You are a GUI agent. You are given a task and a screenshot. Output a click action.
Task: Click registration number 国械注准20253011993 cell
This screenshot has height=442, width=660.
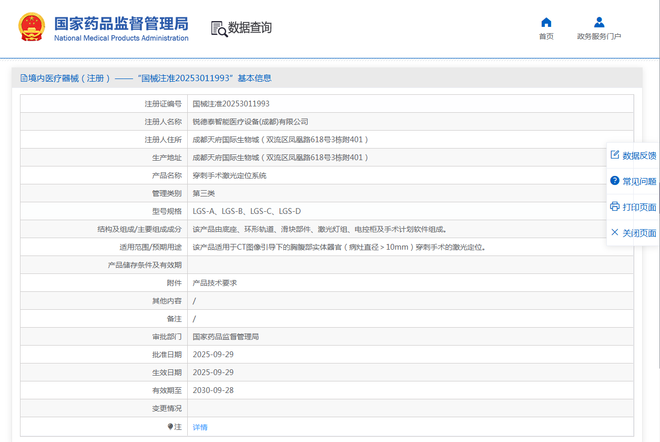tap(231, 103)
